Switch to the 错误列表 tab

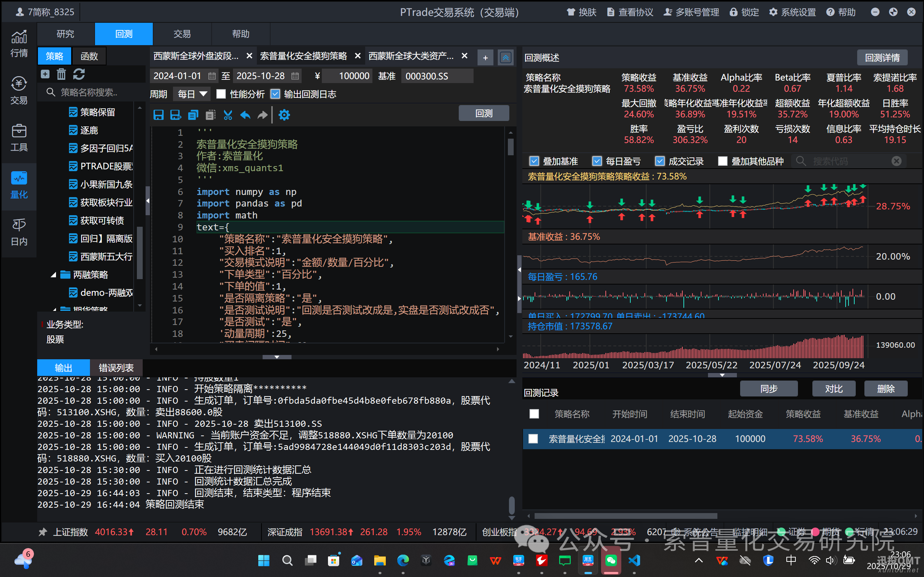116,368
